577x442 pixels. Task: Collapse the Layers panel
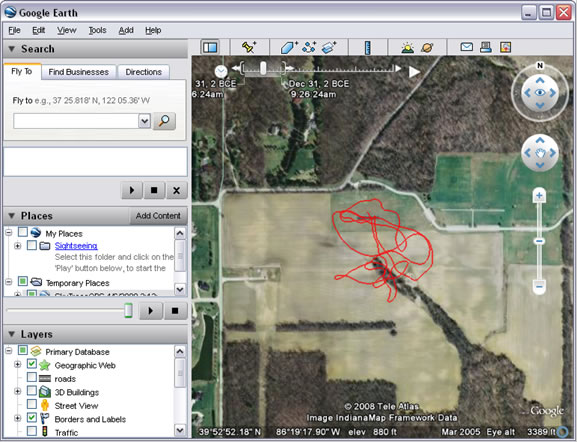(12, 334)
